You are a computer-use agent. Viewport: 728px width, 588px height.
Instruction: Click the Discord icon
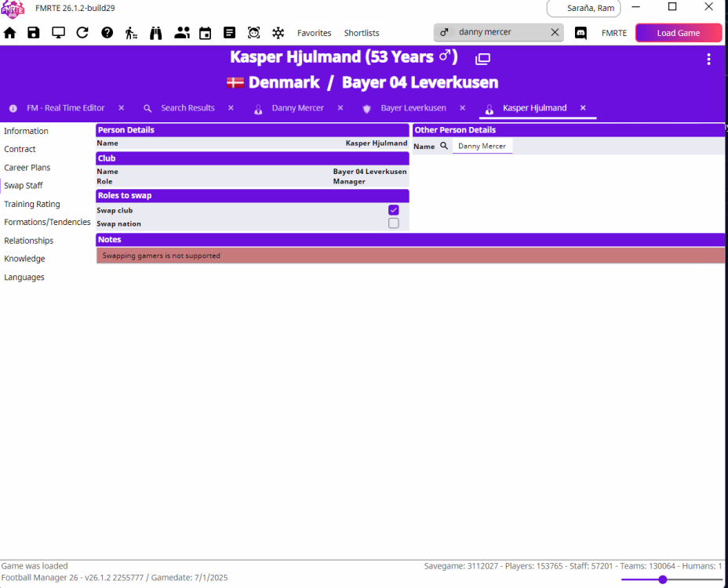pyautogui.click(x=581, y=33)
